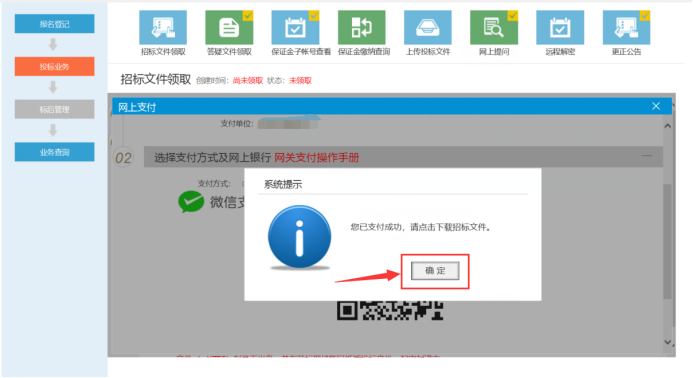Click the scroll down arrow in 网上支付

[667, 342]
